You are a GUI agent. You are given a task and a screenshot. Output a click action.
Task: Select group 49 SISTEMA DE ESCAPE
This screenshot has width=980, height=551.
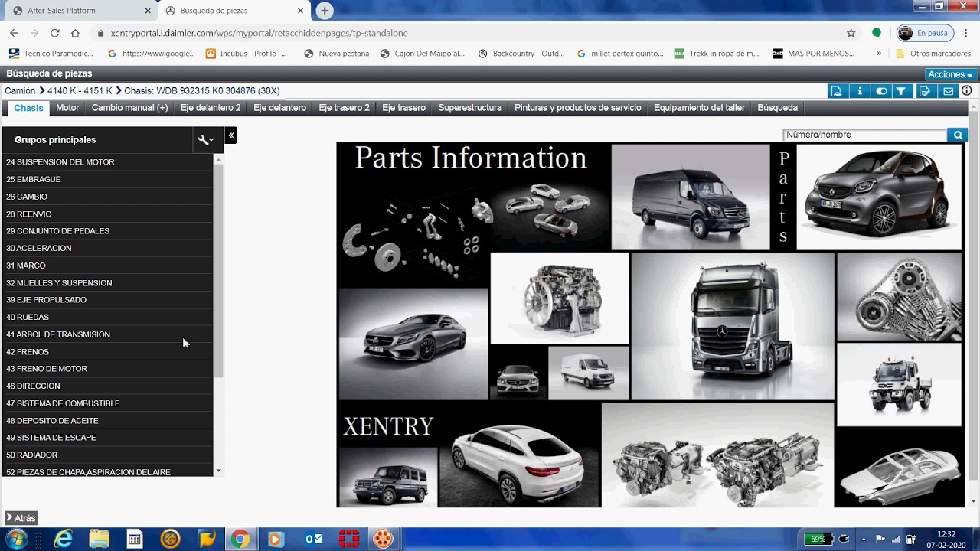tap(107, 438)
